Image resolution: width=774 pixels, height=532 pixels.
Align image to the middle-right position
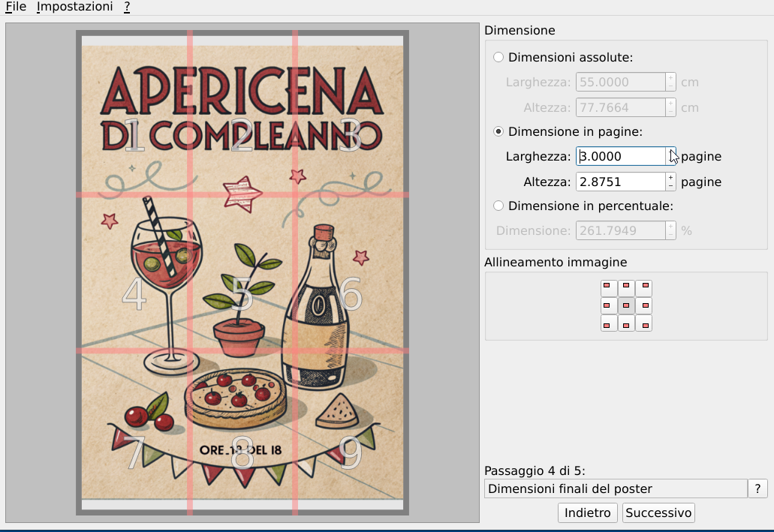[643, 305]
